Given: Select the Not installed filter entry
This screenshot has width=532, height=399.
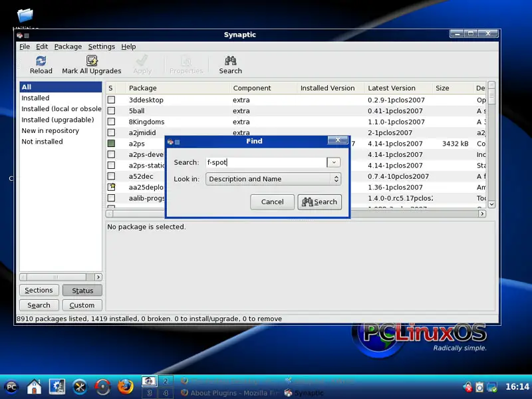Looking at the screenshot, I should coord(61,142).
